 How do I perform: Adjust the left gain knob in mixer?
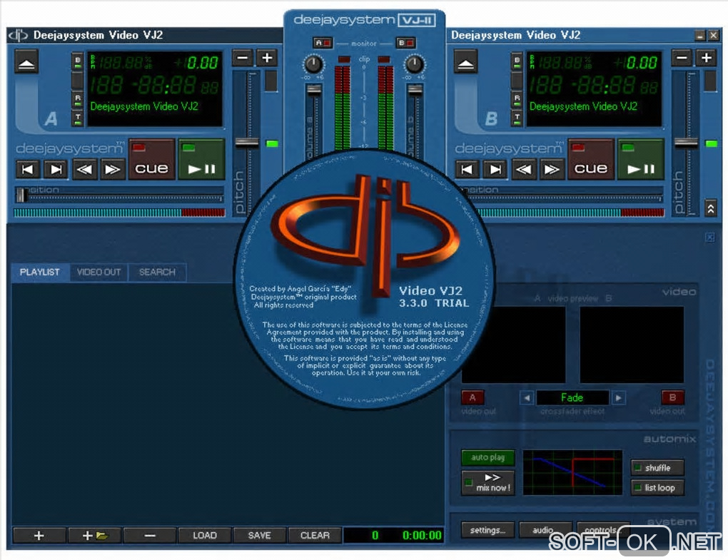coord(313,64)
